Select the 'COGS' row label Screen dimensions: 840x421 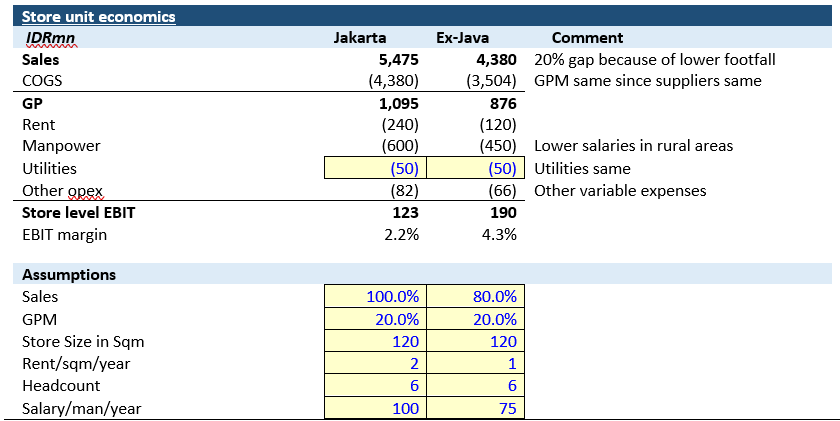click(x=42, y=81)
